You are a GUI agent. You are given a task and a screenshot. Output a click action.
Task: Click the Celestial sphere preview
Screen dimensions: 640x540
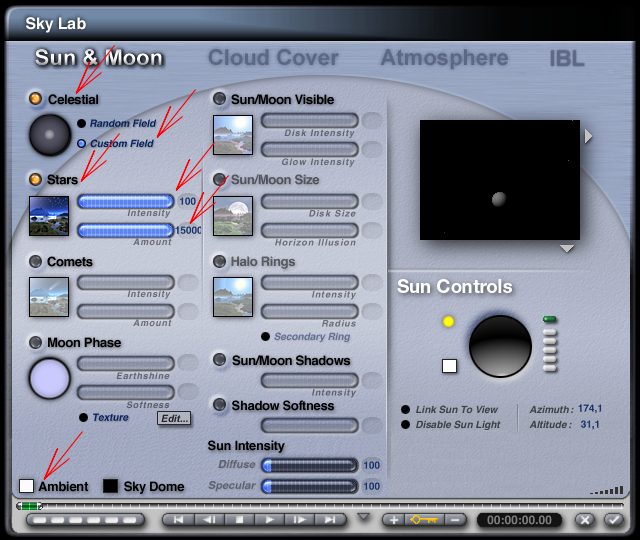(x=50, y=135)
